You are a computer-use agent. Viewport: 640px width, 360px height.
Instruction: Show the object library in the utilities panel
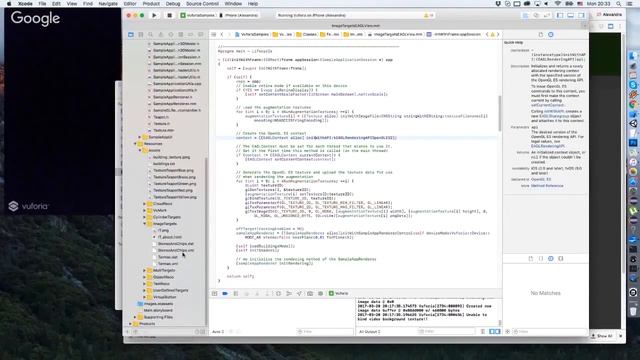tap(551, 259)
